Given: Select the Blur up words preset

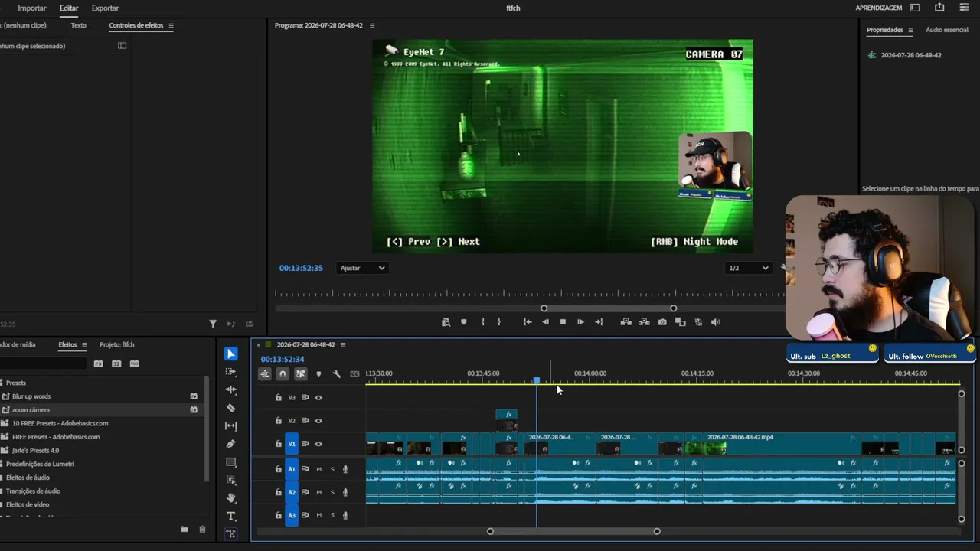Looking at the screenshot, I should tap(31, 396).
